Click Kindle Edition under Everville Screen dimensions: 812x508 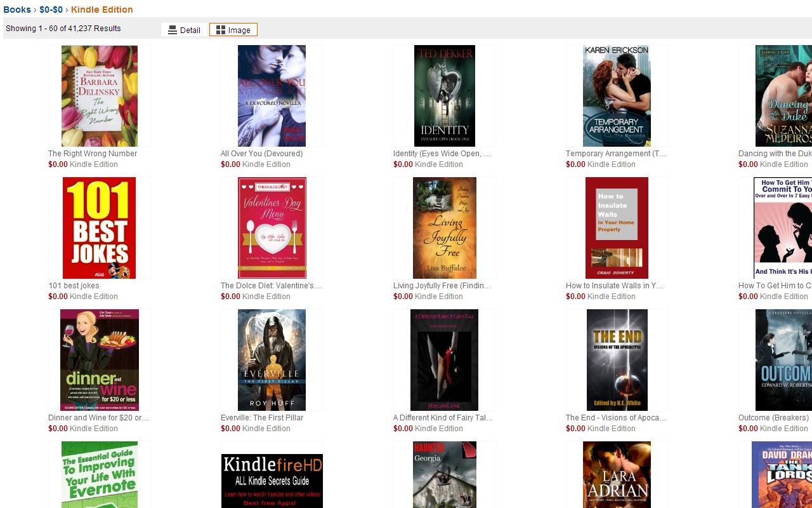266,429
